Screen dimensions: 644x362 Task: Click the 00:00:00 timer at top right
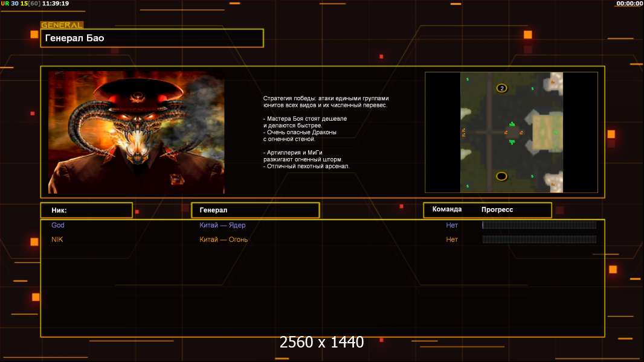tap(629, 4)
